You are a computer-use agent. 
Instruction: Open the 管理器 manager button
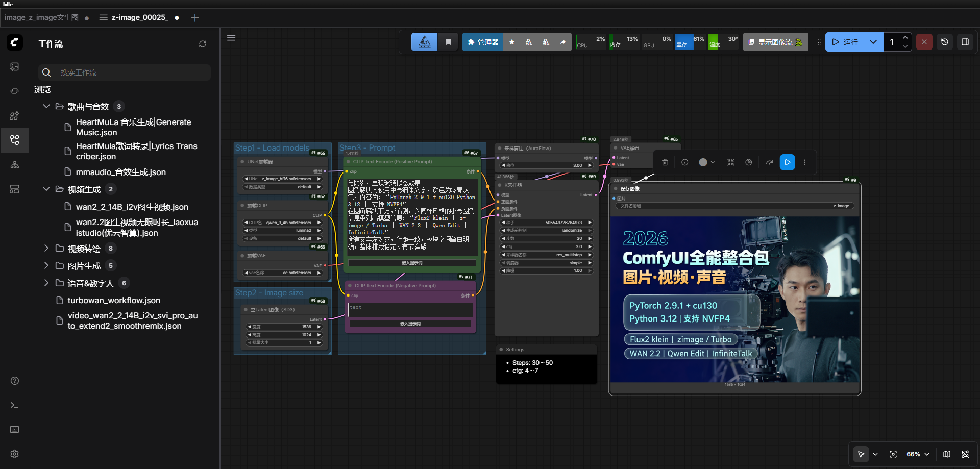pos(483,42)
